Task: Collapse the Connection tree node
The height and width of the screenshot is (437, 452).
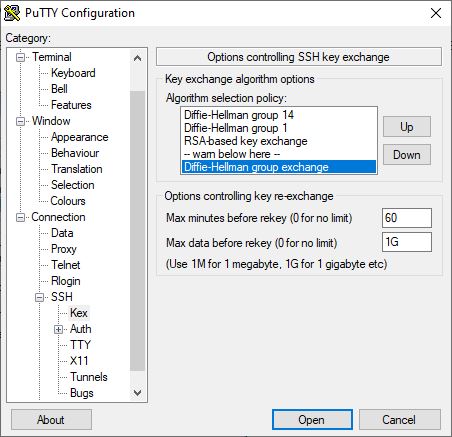Action: tap(21, 218)
